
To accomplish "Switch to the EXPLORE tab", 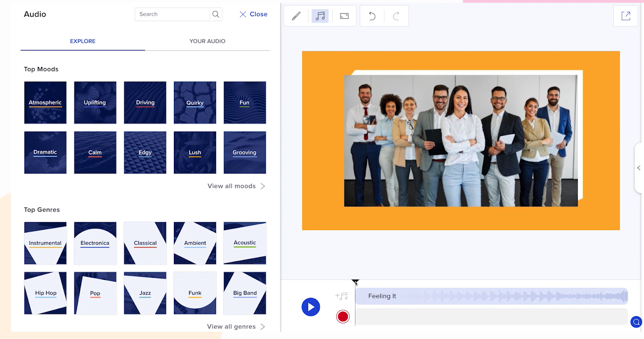I will click(83, 41).
